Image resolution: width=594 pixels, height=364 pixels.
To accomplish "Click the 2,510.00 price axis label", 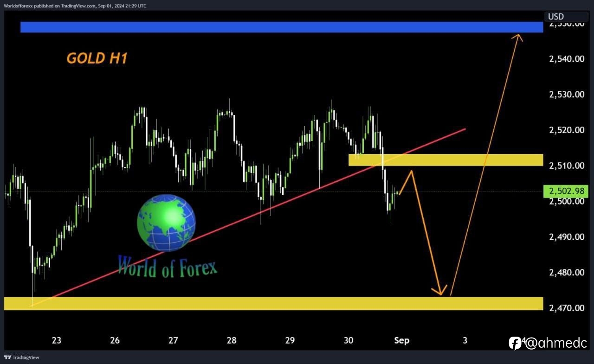I will (x=566, y=166).
